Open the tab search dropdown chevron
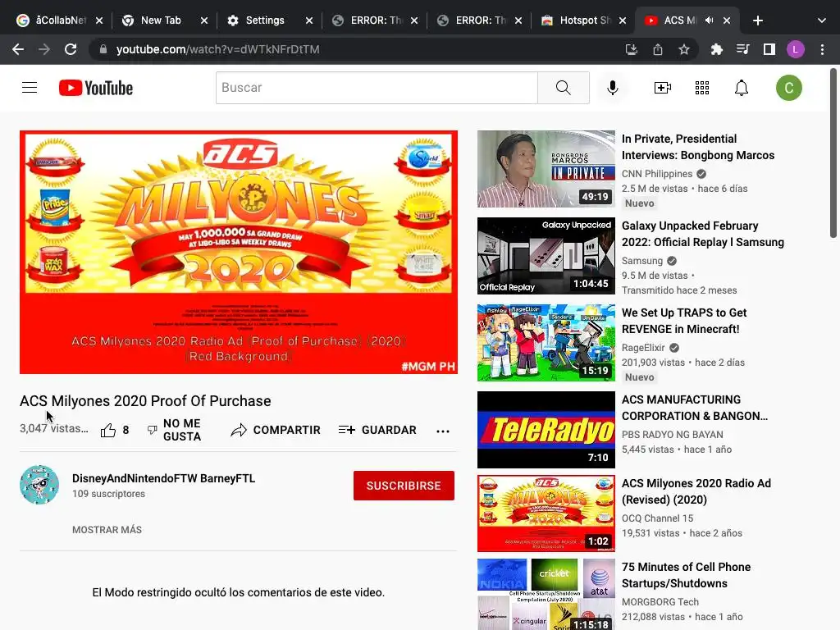840x630 pixels. tap(822, 21)
